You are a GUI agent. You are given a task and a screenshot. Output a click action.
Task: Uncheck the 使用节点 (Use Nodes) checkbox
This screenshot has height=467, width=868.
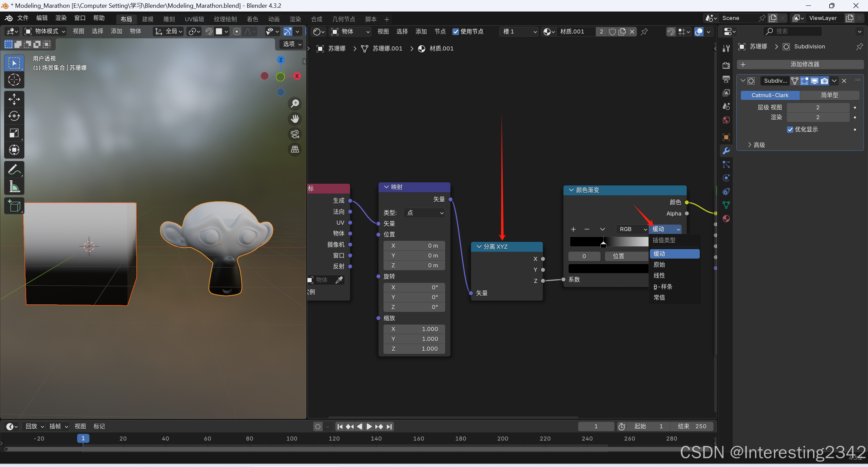456,32
